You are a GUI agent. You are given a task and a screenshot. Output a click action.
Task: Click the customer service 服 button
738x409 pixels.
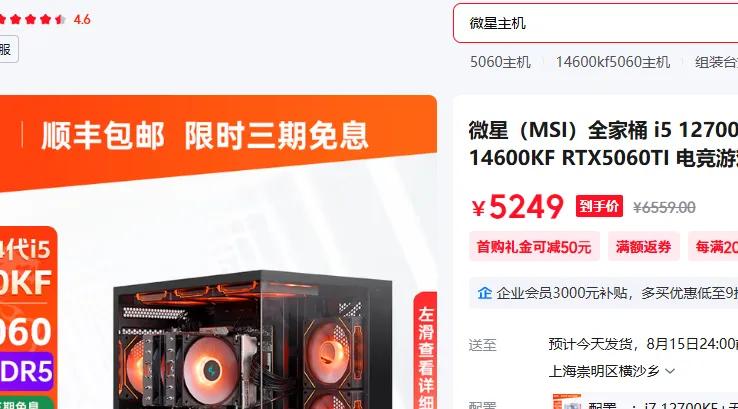[7, 49]
